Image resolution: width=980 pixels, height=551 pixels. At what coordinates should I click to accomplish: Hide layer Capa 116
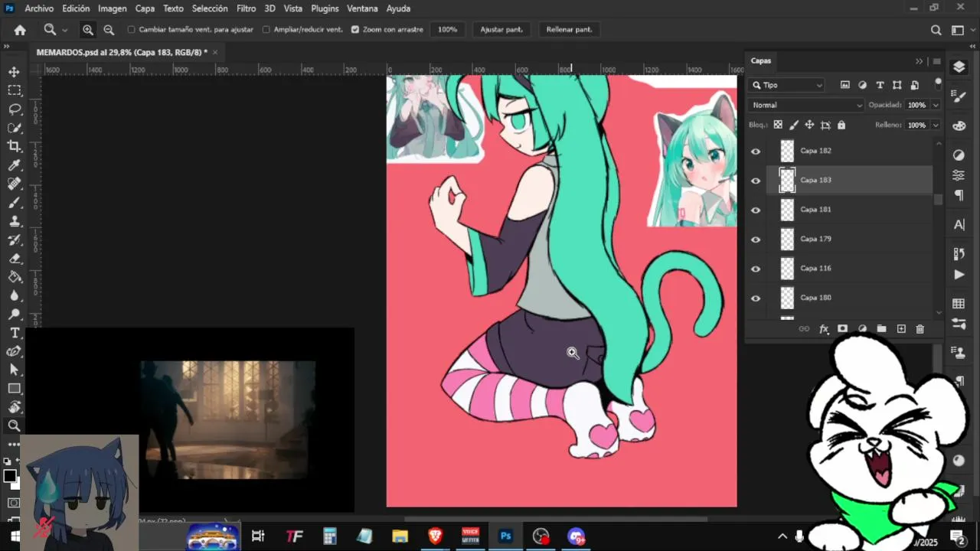point(756,269)
